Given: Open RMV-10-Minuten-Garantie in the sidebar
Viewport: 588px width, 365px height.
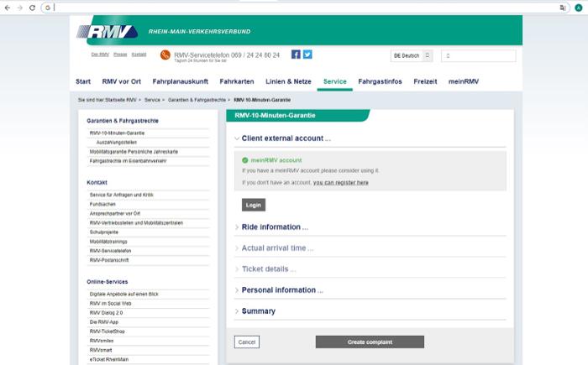Looking at the screenshot, I should click(117, 133).
